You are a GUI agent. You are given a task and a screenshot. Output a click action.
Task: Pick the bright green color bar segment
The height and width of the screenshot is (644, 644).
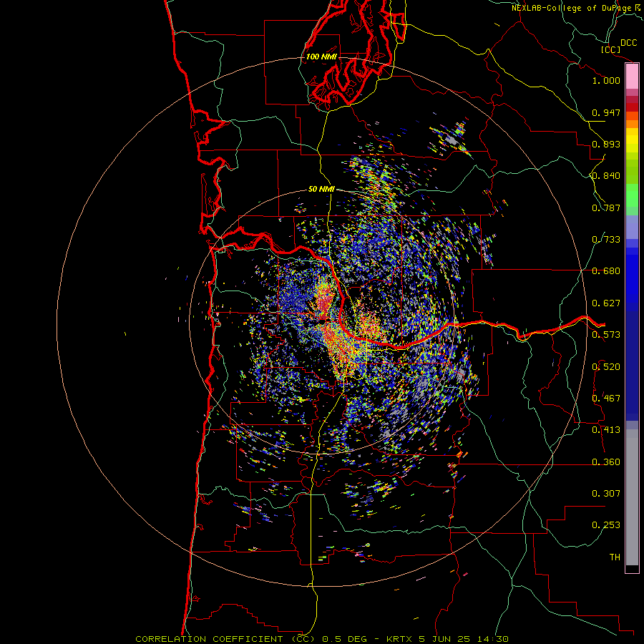[x=632, y=195]
